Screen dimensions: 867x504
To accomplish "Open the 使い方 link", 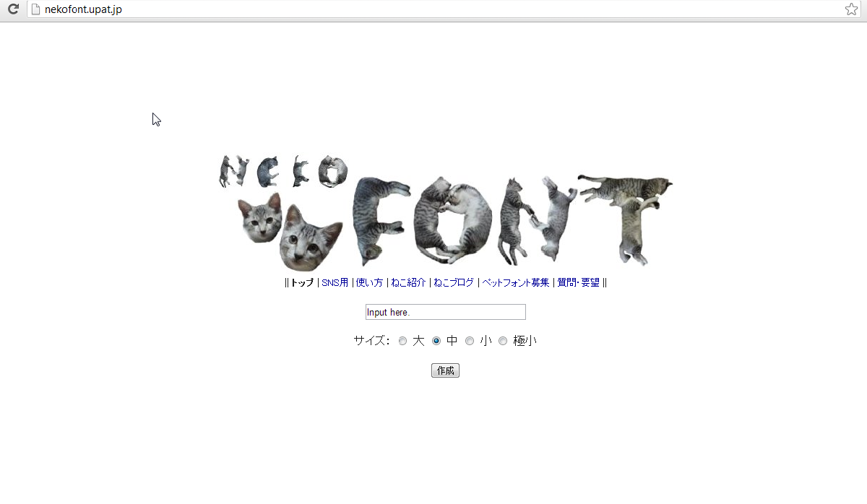I will [369, 282].
